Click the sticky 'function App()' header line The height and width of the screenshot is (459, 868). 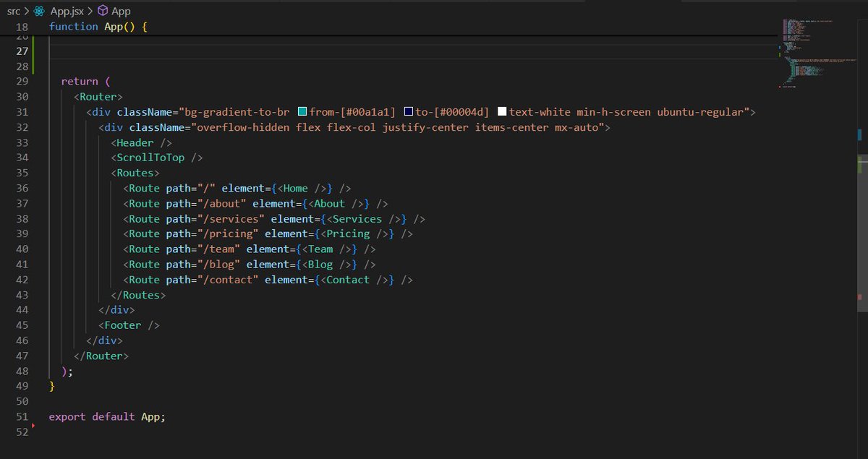(98, 26)
